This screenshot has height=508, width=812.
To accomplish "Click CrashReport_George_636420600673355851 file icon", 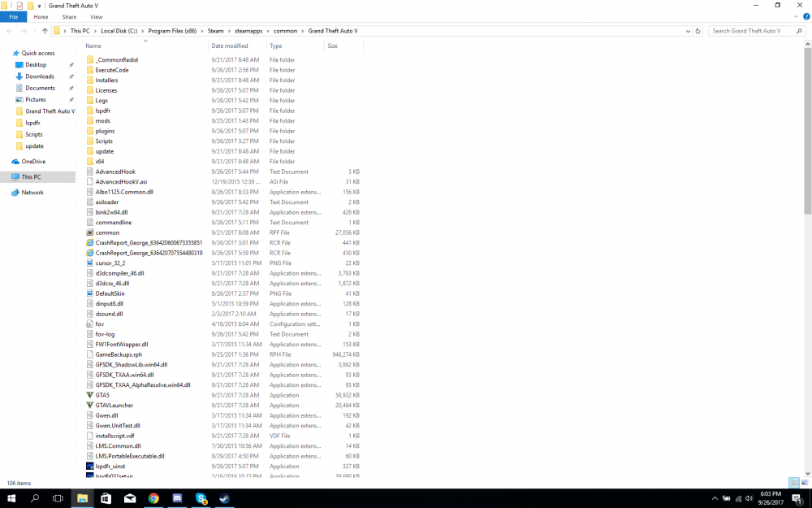I will [x=89, y=242].
